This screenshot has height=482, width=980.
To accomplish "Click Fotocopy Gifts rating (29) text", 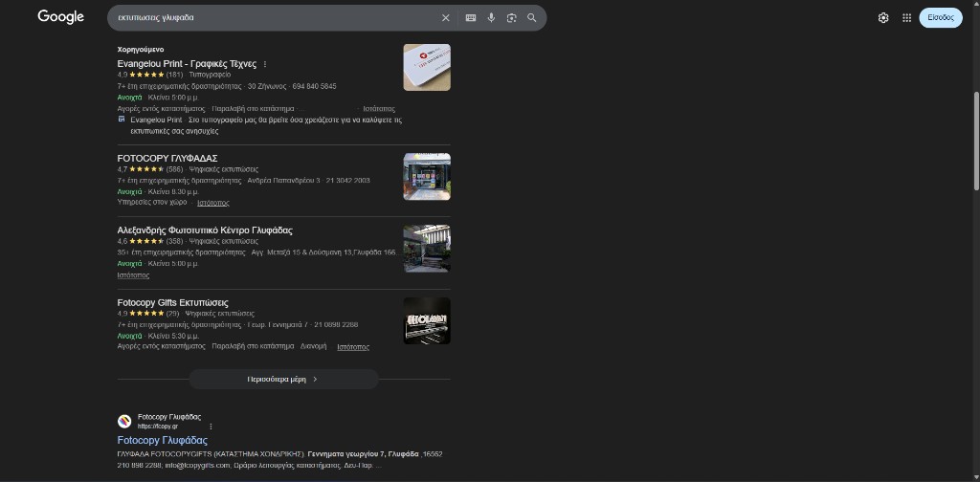I will coord(146,314).
